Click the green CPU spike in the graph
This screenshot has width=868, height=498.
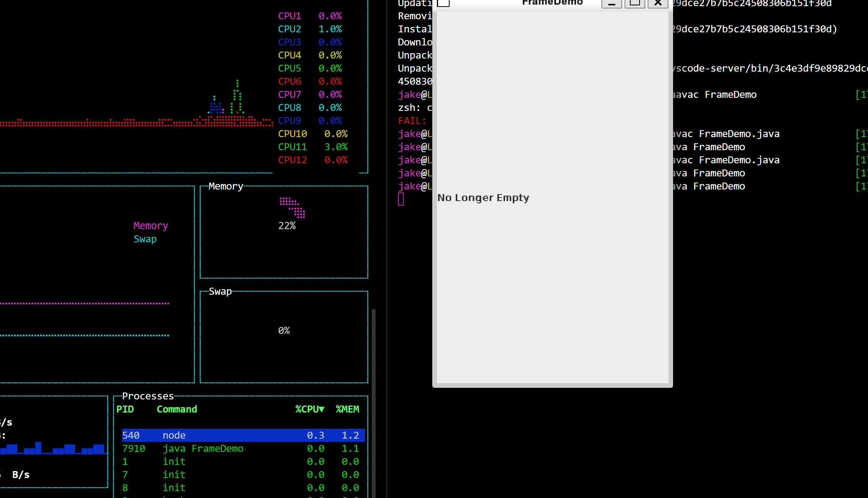[237, 96]
